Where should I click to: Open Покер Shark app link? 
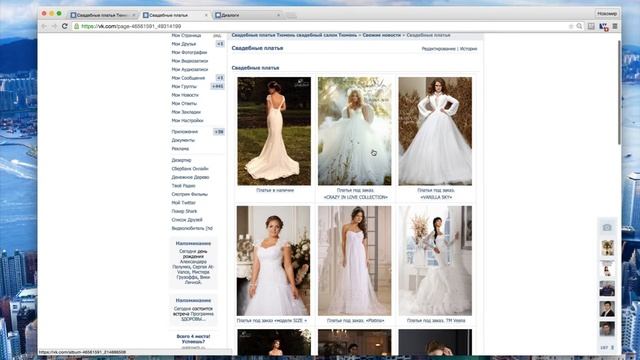(184, 211)
